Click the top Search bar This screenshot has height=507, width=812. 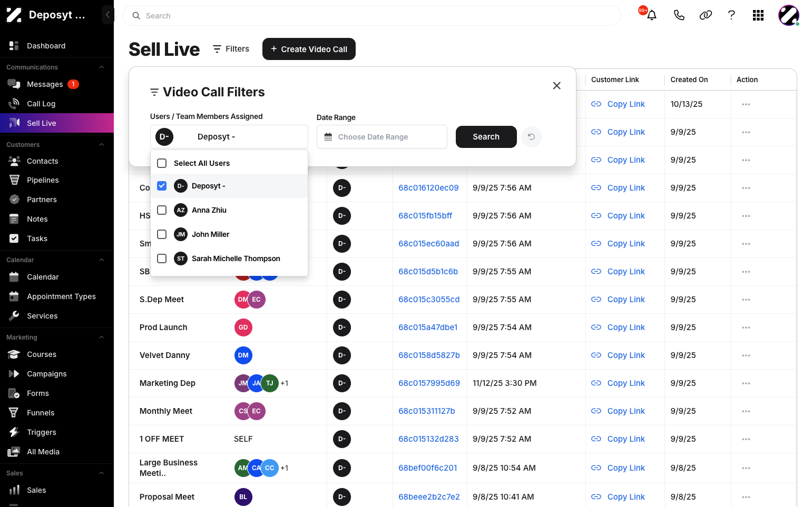(x=371, y=16)
